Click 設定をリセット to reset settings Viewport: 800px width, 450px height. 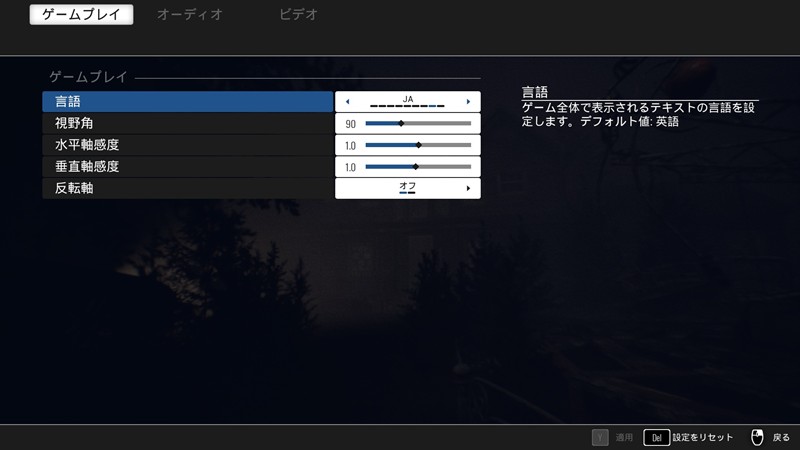(x=703, y=437)
